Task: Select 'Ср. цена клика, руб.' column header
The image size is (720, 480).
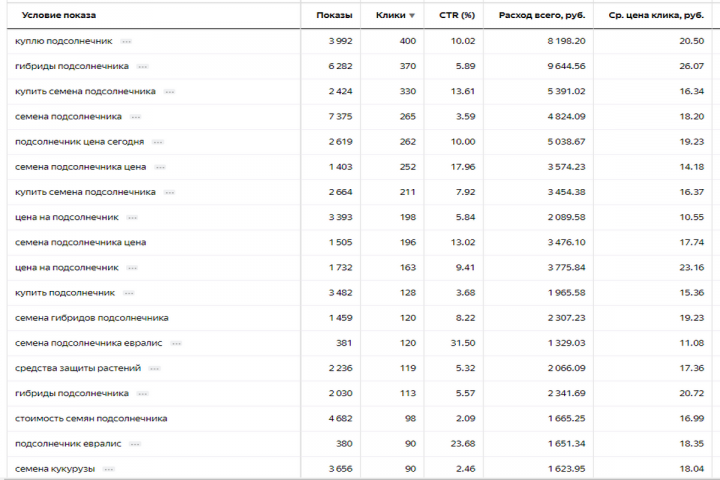Action: click(655, 15)
